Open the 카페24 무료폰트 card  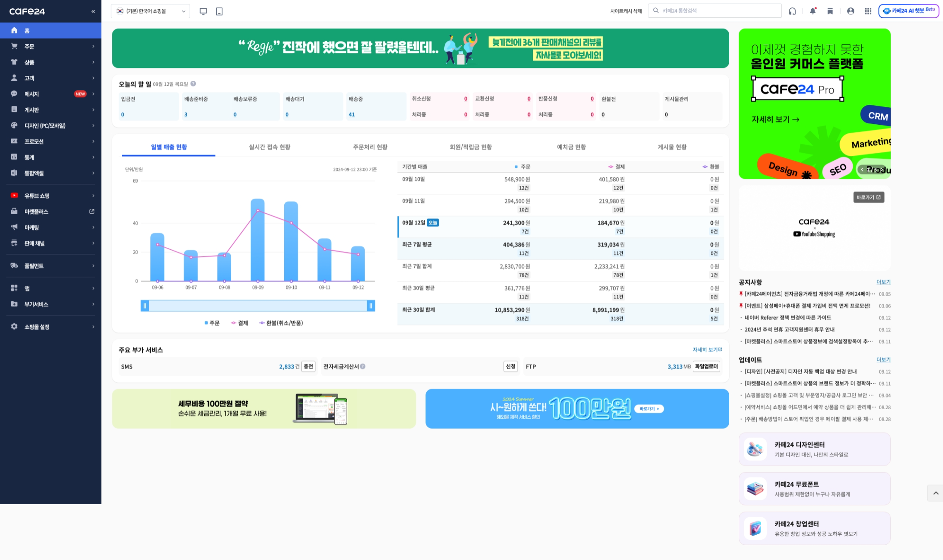click(x=814, y=489)
